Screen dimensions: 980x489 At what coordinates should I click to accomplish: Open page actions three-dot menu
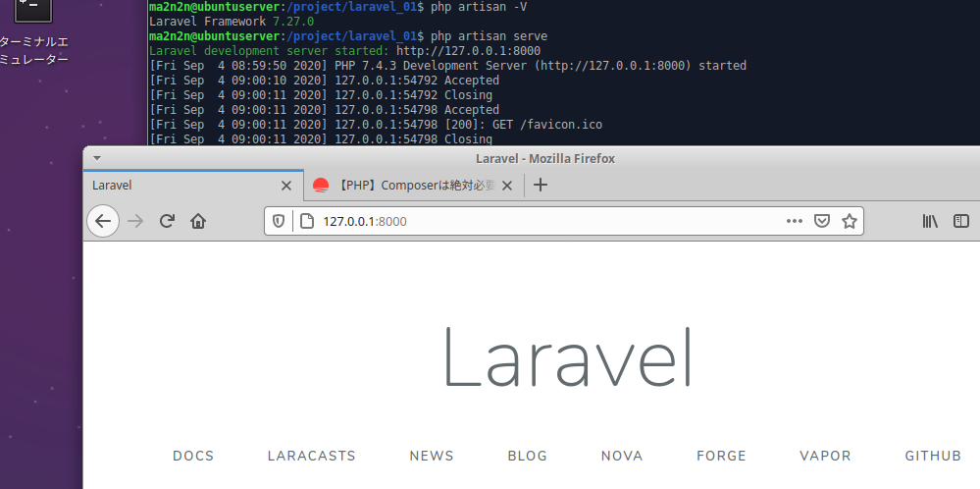coord(795,221)
